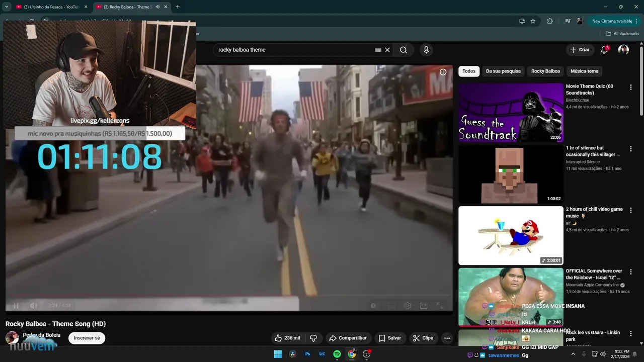The height and width of the screenshot is (362, 644).
Task: Open Photoshop from taskbar
Action: [307, 354]
